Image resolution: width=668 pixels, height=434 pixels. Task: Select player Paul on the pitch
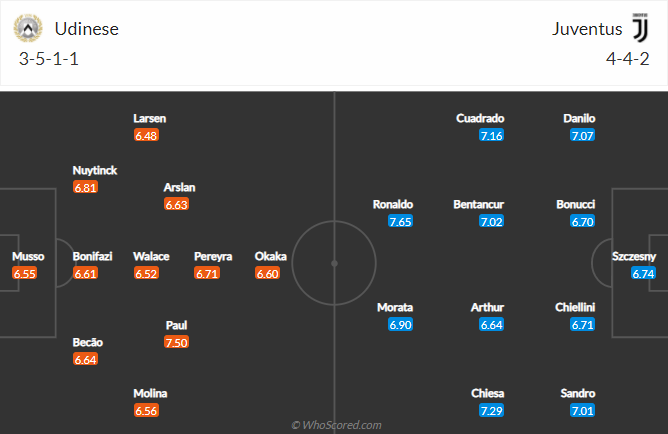(176, 325)
